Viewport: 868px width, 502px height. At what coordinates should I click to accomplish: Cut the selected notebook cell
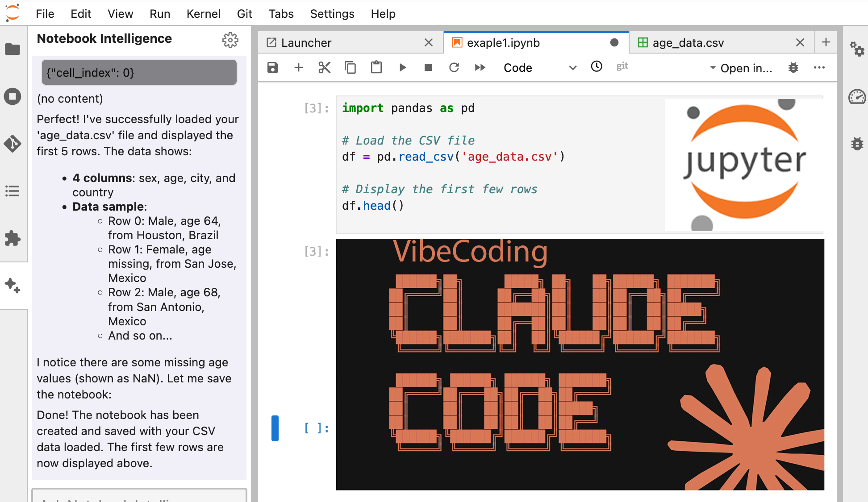click(324, 67)
